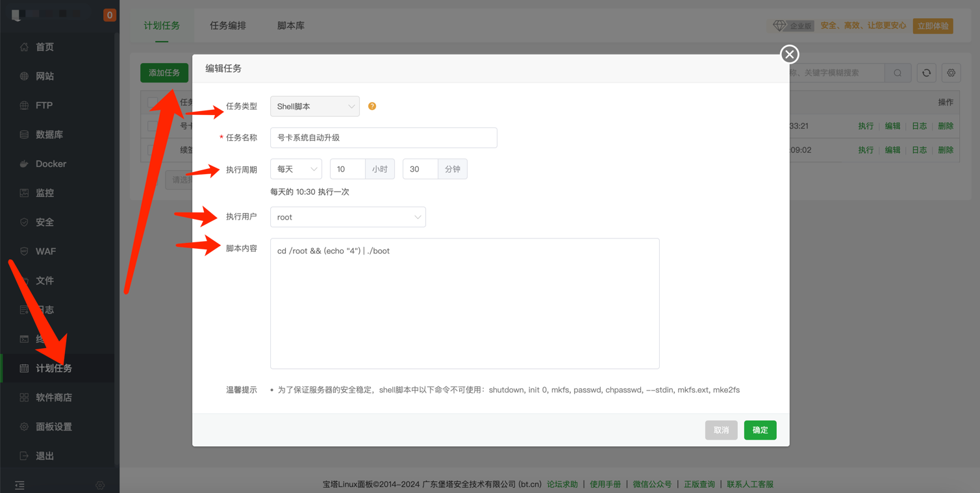Click the WAF shield icon
Screen dimensions: 980x493
(x=24, y=251)
